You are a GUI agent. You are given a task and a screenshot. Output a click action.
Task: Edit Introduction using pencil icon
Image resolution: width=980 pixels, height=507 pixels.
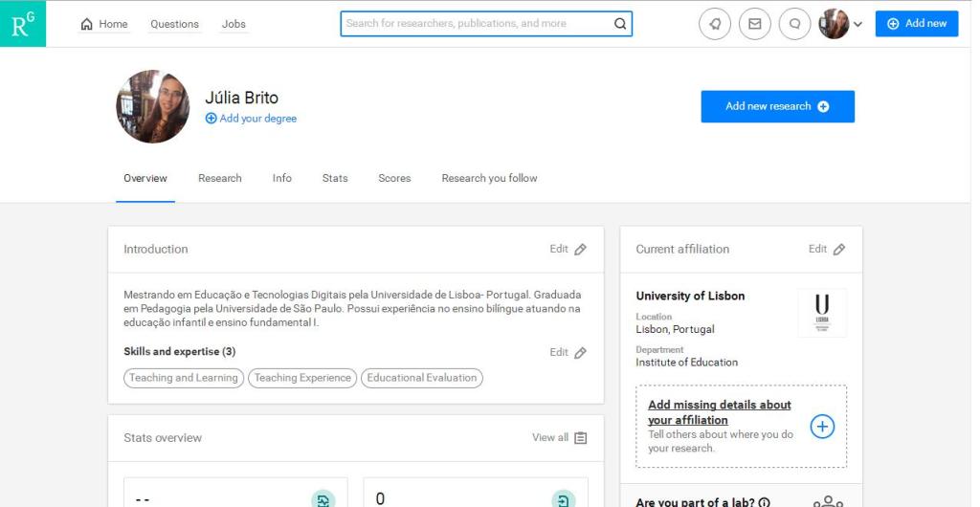(x=580, y=250)
